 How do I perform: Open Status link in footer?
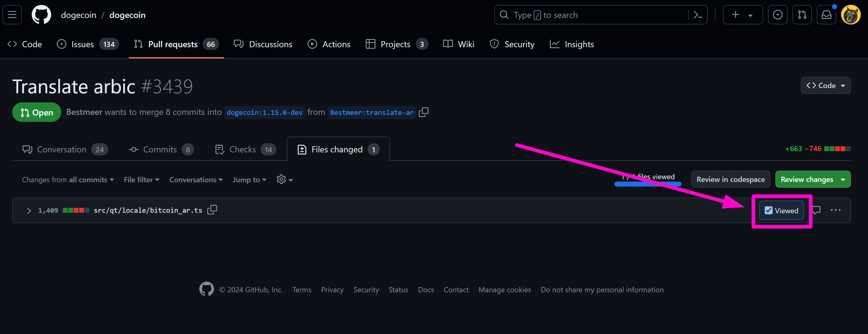pyautogui.click(x=398, y=290)
